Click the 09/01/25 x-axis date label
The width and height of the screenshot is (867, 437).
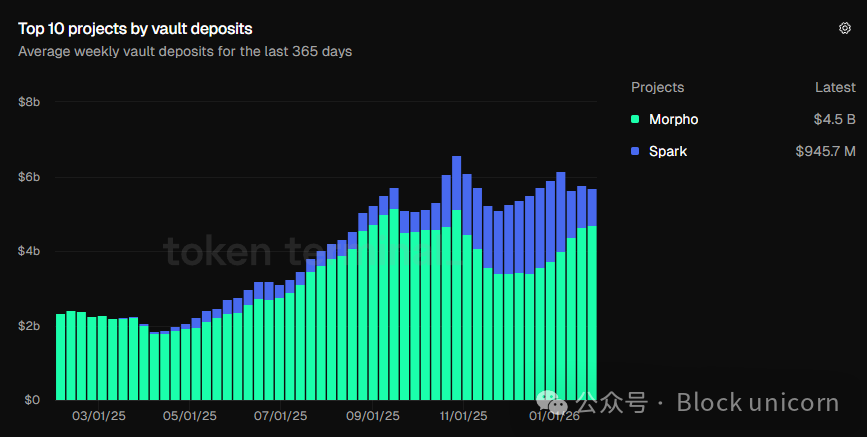click(x=373, y=415)
